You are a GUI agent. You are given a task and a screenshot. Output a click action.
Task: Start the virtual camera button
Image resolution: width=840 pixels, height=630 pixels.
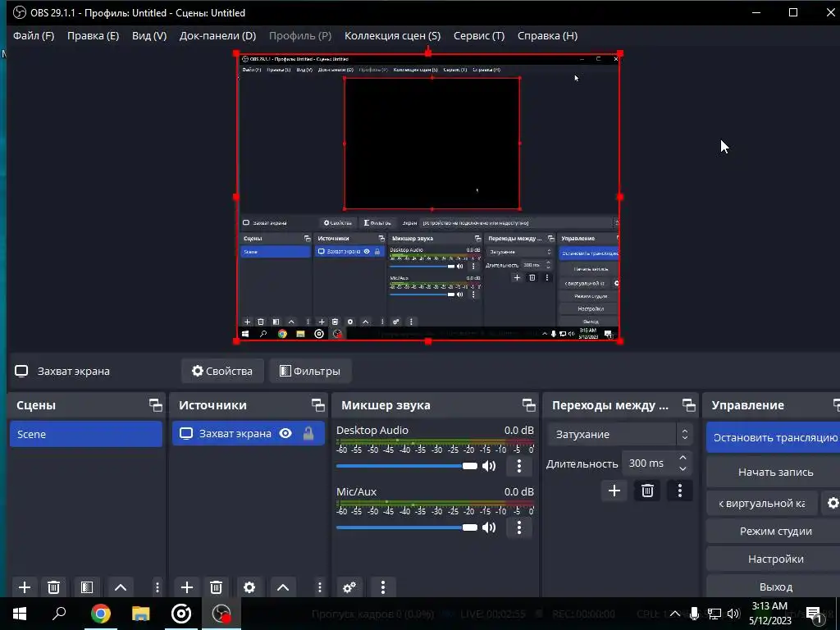(762, 503)
